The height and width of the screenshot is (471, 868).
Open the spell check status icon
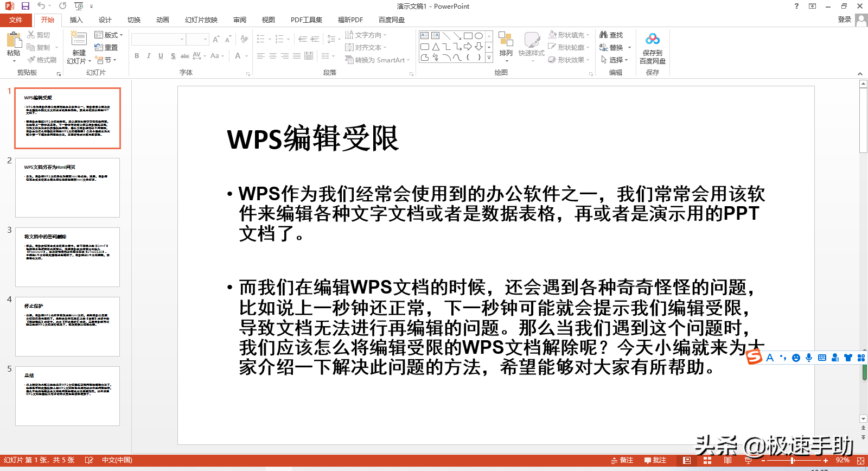click(89, 460)
